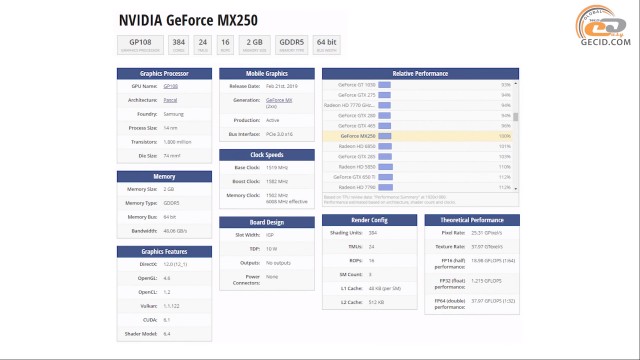Select the Radeon HD 5850 performance row
This screenshot has width=640, height=360.
pyautogui.click(x=417, y=167)
